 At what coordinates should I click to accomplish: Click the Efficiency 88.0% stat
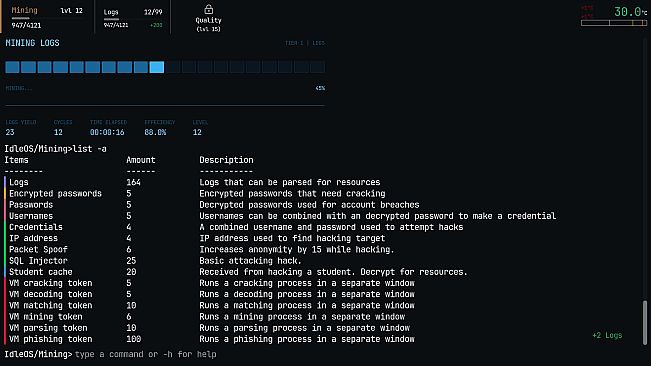click(159, 128)
